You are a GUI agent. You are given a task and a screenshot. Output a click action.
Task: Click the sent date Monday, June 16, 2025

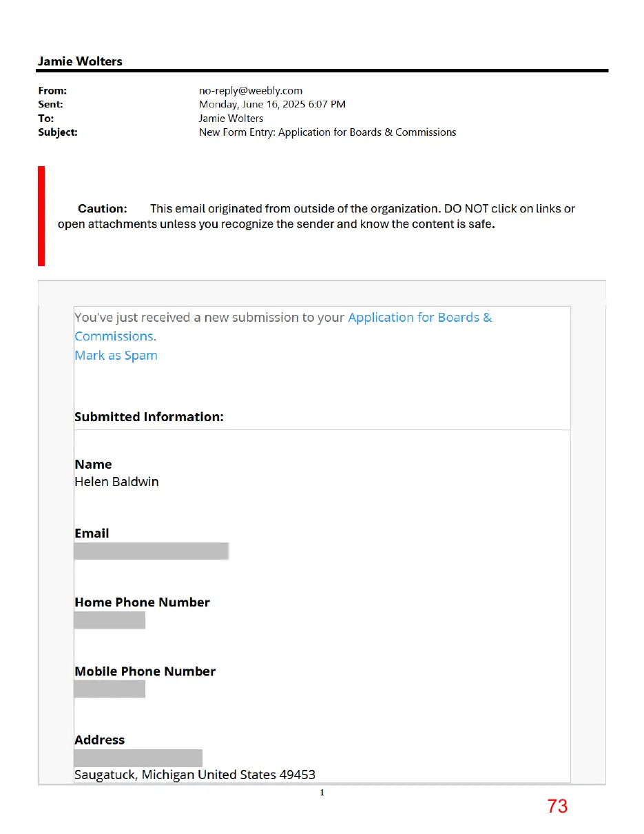(272, 104)
